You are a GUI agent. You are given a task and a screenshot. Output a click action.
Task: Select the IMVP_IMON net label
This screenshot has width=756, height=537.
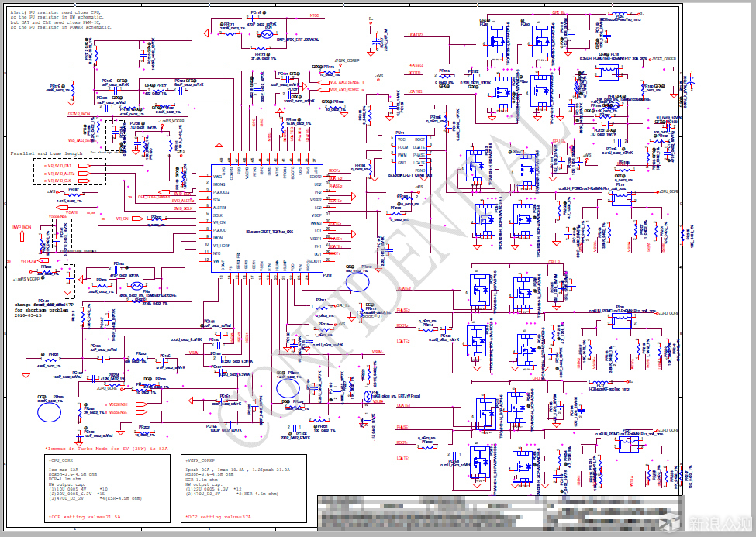point(22,227)
